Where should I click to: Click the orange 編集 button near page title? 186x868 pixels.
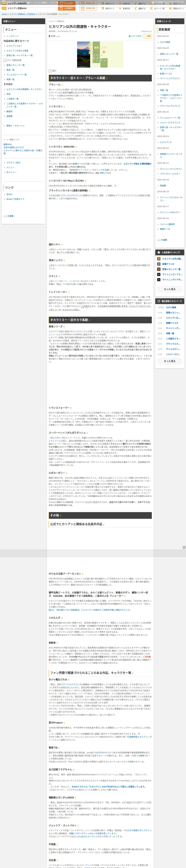tap(148, 36)
